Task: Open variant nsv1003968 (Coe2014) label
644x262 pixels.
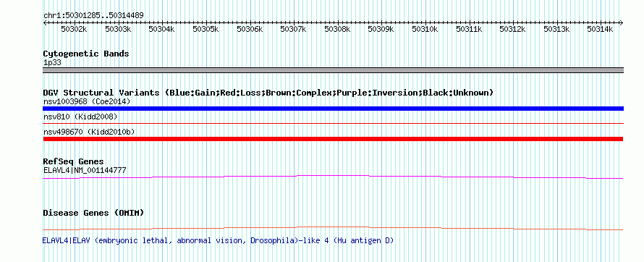Action: coord(87,101)
